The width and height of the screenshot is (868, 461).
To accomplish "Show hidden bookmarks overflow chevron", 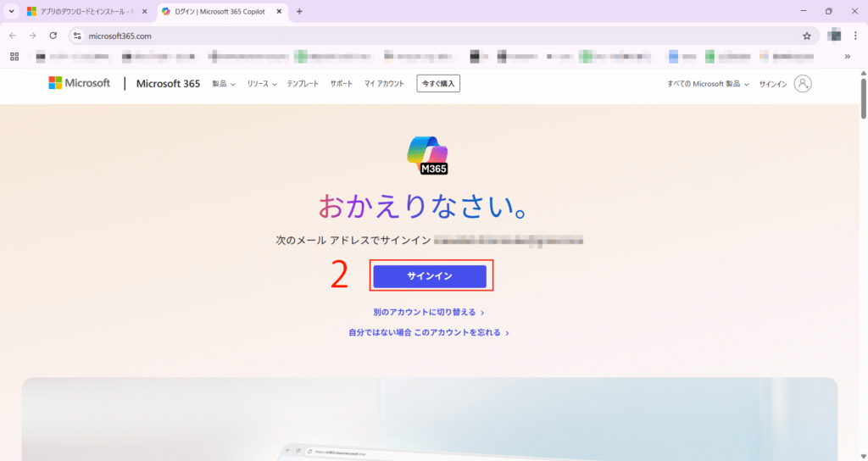I will 847,57.
